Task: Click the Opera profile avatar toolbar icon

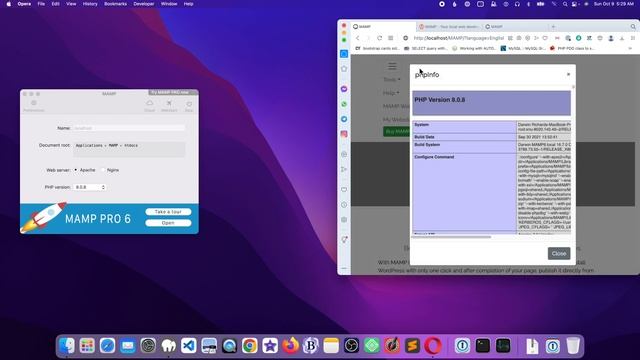Action: 611,38
